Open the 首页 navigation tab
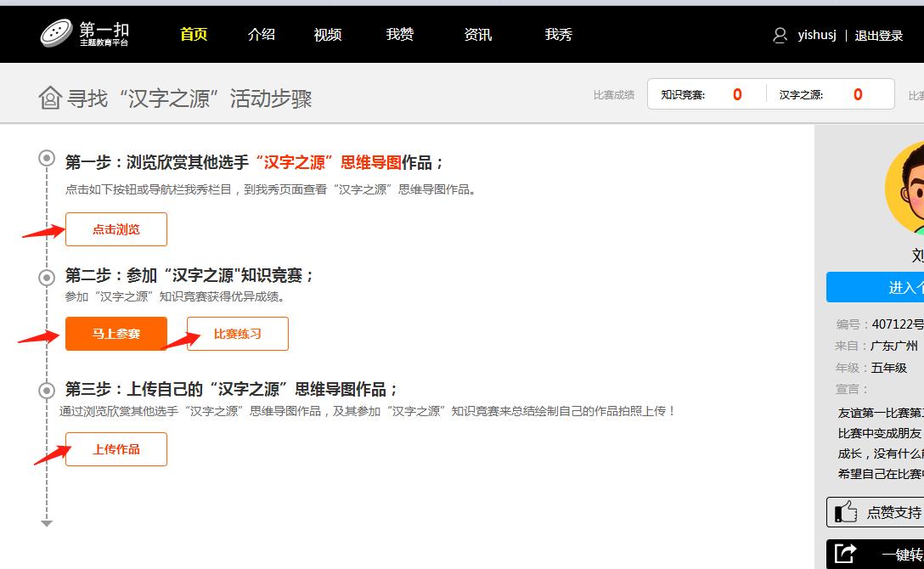 tap(194, 35)
